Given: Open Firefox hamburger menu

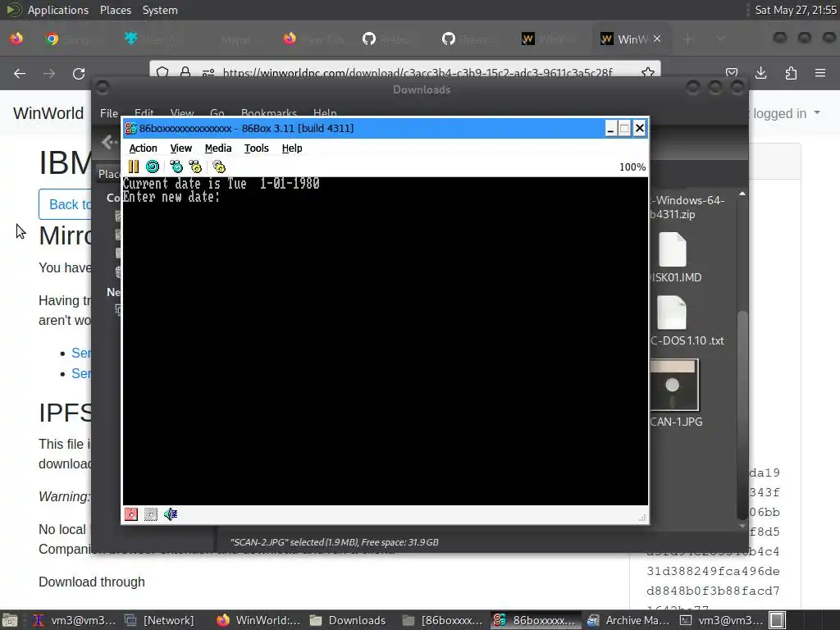Looking at the screenshot, I should 820,73.
